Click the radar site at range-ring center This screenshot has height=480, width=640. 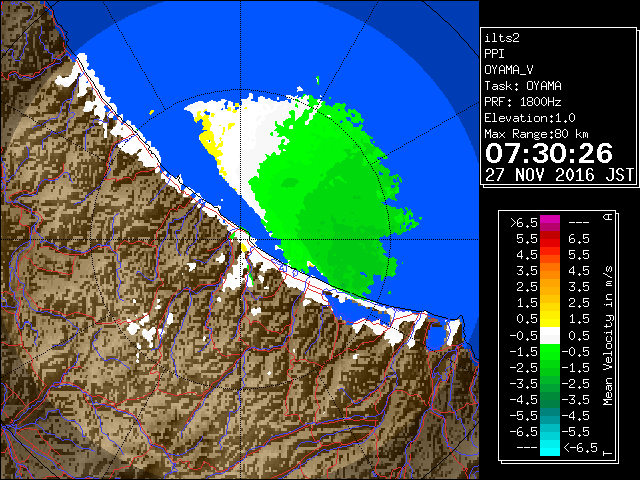pyautogui.click(x=241, y=239)
